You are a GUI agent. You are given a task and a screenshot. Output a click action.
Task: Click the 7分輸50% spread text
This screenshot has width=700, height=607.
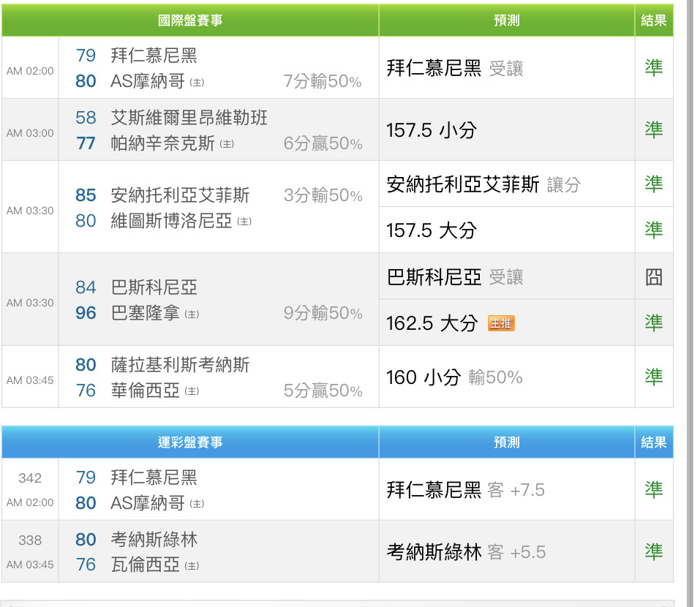323,81
